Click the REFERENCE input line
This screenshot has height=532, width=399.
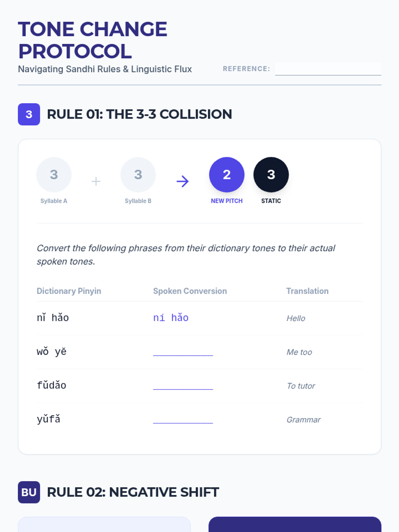tap(328, 69)
